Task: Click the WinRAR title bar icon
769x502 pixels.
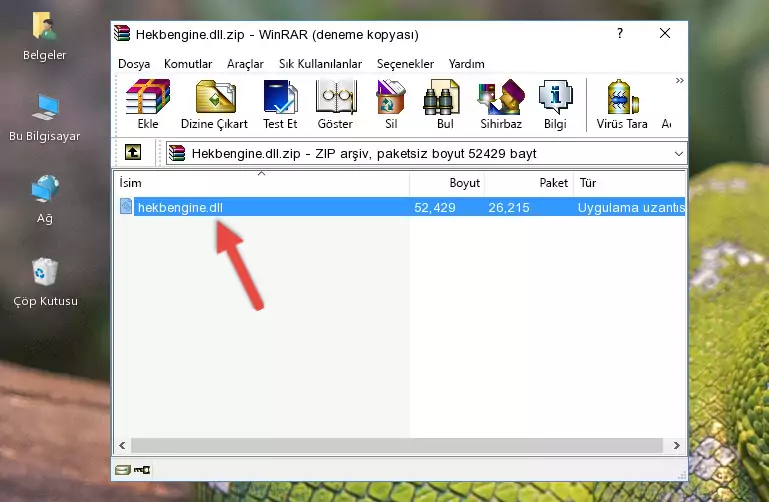Action: click(x=122, y=33)
